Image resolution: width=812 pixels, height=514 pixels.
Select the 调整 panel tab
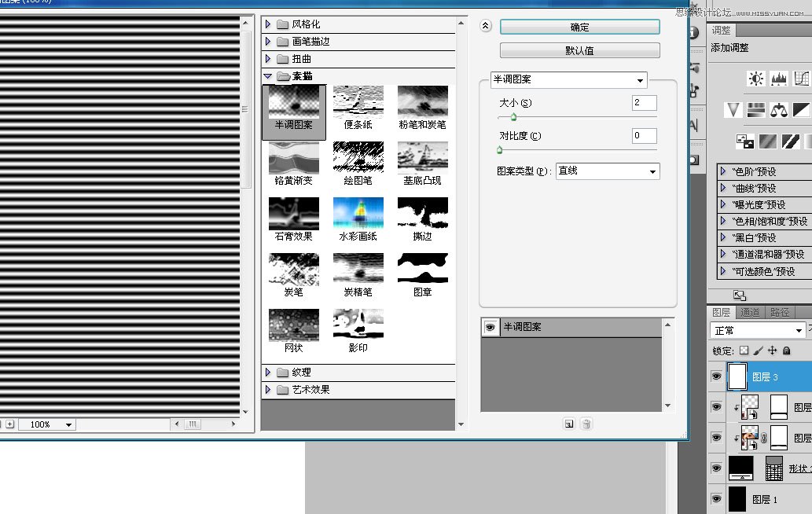point(722,31)
